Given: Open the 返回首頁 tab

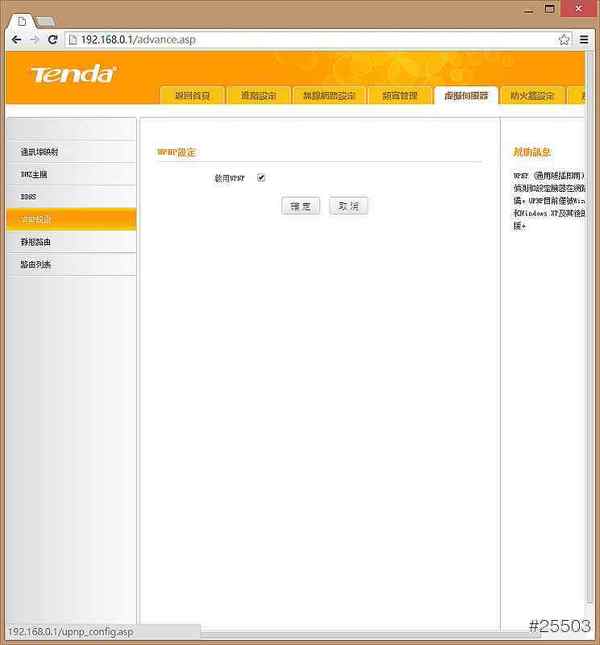Looking at the screenshot, I should coord(192,95).
